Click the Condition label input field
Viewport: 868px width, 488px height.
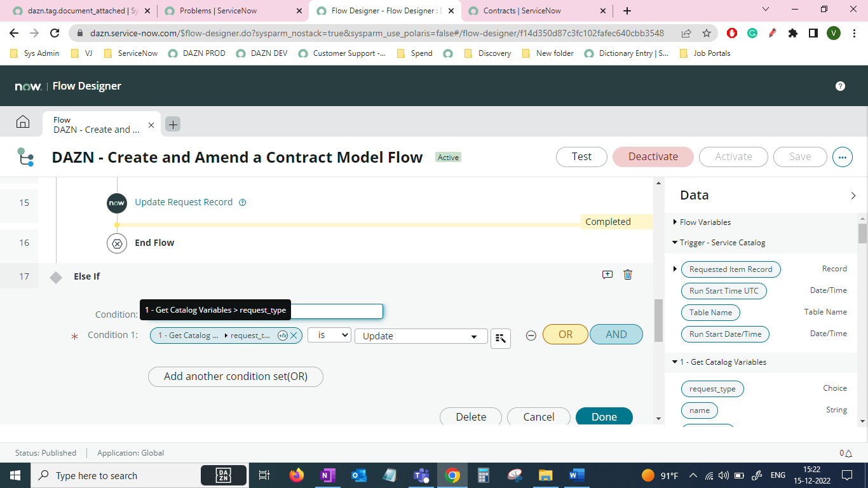click(337, 311)
